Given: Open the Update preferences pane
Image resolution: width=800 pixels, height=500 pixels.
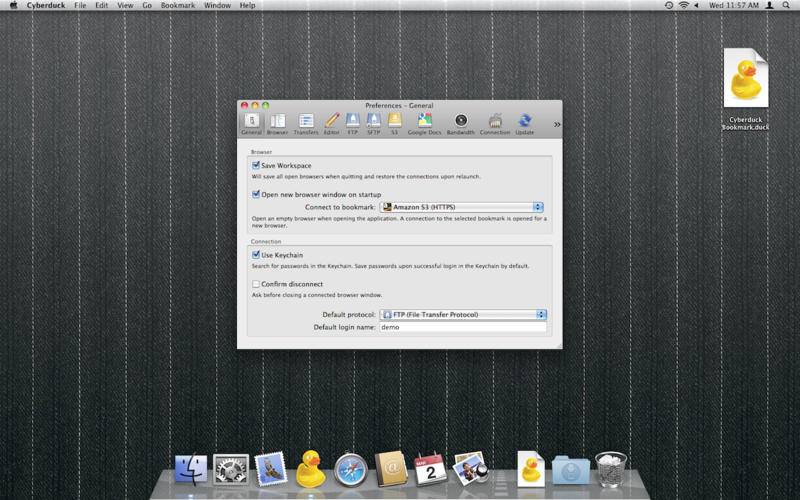Looking at the screenshot, I should click(x=524, y=123).
